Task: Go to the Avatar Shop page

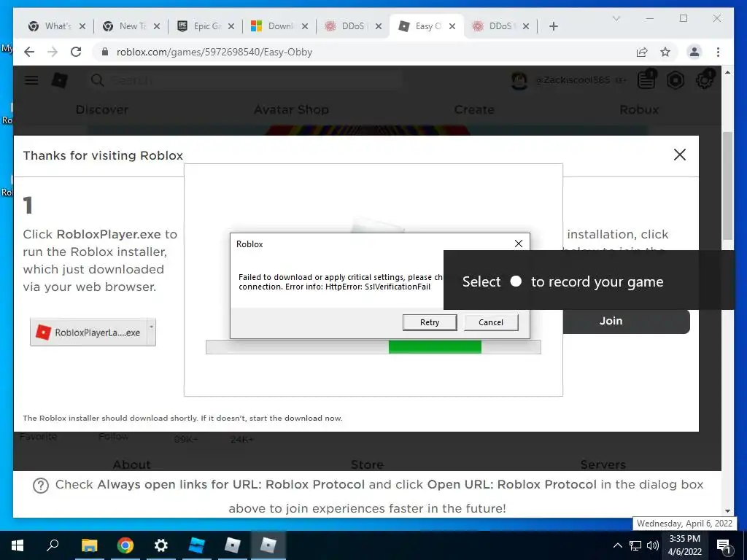Action: pyautogui.click(x=291, y=109)
